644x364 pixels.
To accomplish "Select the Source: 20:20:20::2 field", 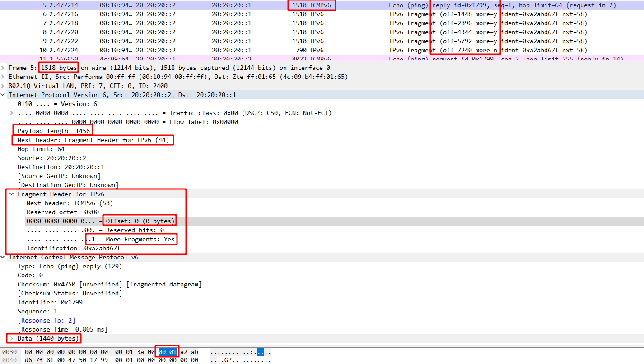I will click(x=52, y=158).
